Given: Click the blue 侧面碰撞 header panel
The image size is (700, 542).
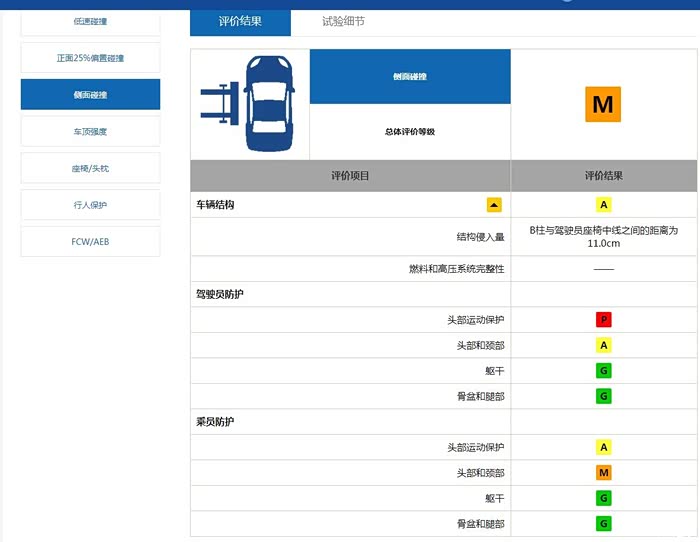Looking at the screenshot, I should pyautogui.click(x=410, y=76).
